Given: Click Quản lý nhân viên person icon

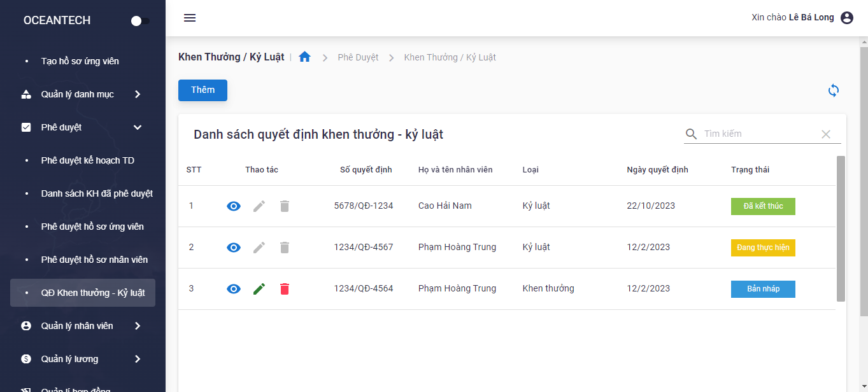Looking at the screenshot, I should (26, 326).
